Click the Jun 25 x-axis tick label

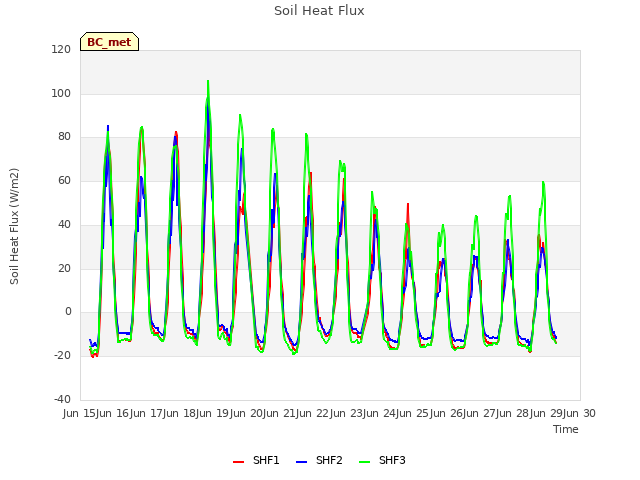coord(413,413)
